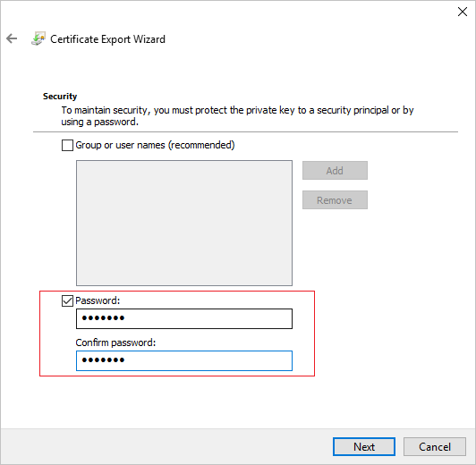Click the bold Security heading
This screenshot has height=465, width=476.
60,97
